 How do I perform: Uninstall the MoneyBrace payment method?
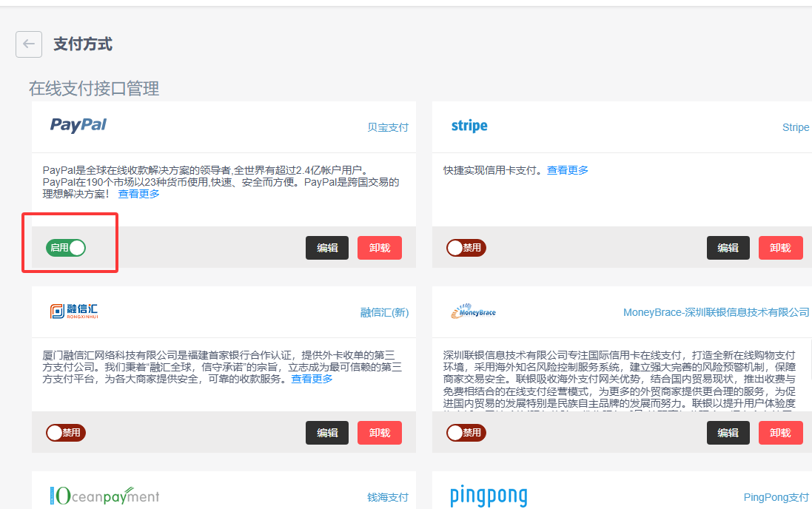[780, 433]
